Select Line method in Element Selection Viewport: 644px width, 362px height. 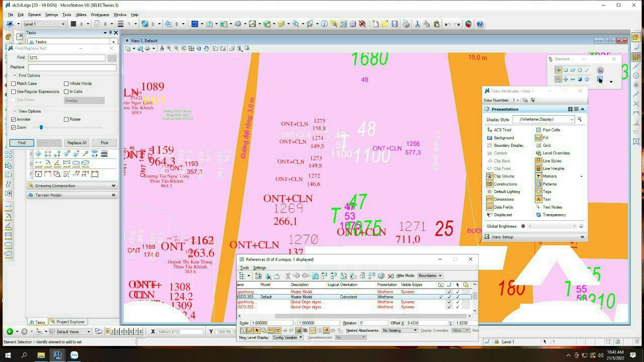click(x=587, y=70)
